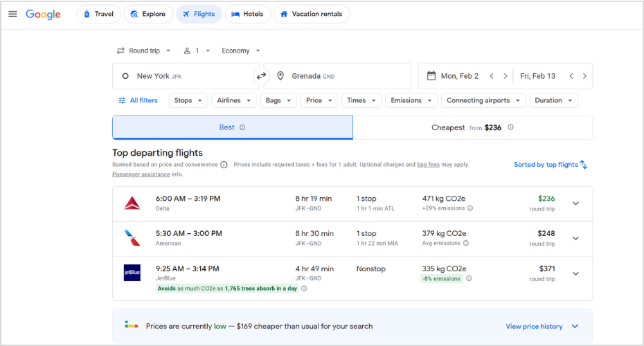Swap origin and destination airports
This screenshot has width=644, height=346.
[261, 76]
